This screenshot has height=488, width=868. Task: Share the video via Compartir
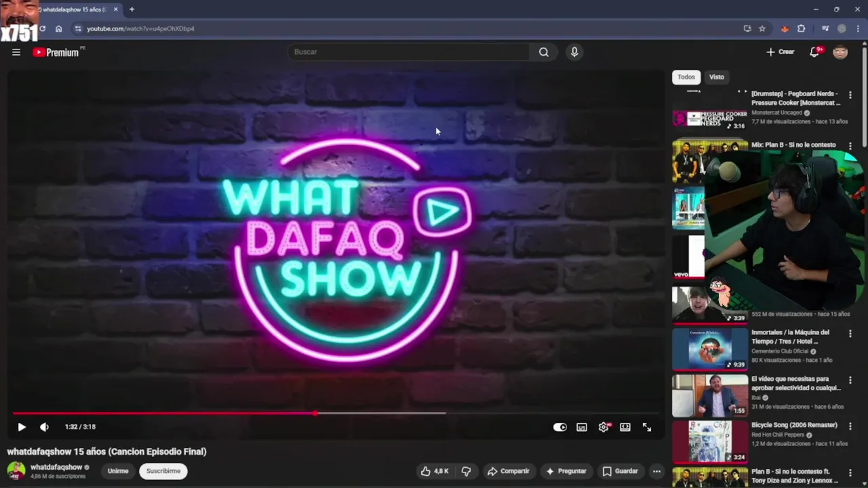[509, 471]
